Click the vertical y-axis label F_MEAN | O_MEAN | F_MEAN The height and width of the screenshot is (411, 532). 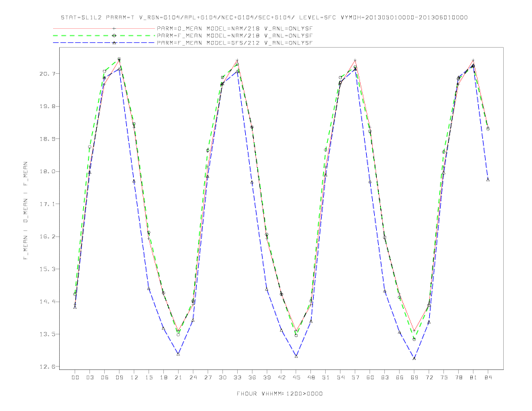point(26,211)
